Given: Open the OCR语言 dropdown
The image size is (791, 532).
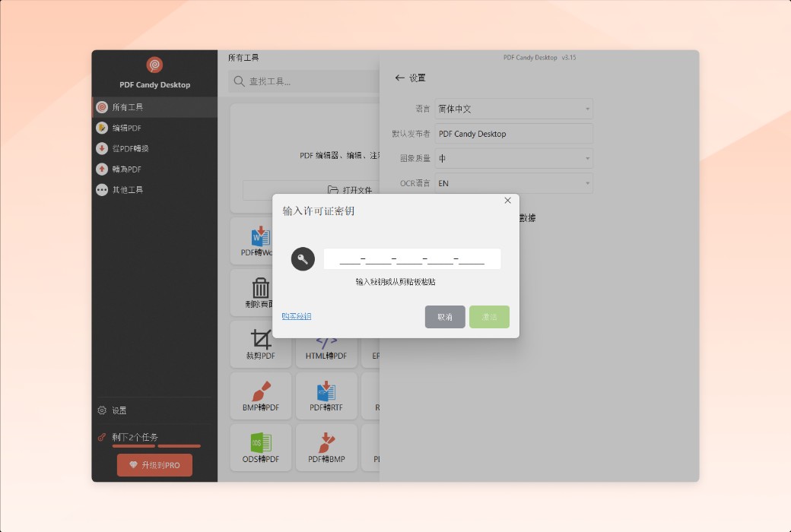Looking at the screenshot, I should click(513, 182).
